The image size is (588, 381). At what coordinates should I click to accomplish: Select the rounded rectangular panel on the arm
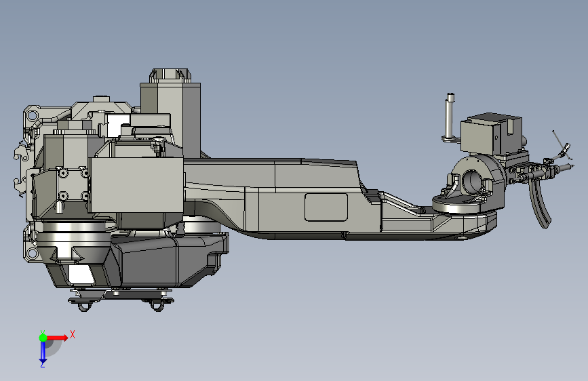click(326, 207)
